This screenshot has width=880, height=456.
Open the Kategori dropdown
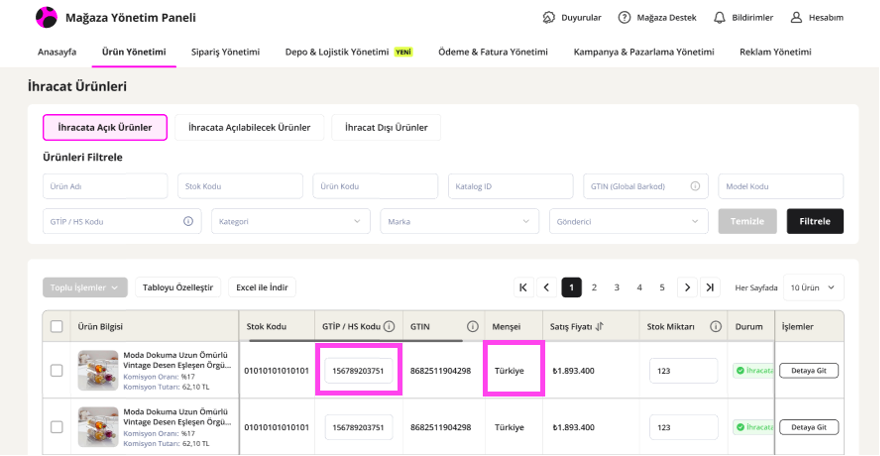click(291, 222)
